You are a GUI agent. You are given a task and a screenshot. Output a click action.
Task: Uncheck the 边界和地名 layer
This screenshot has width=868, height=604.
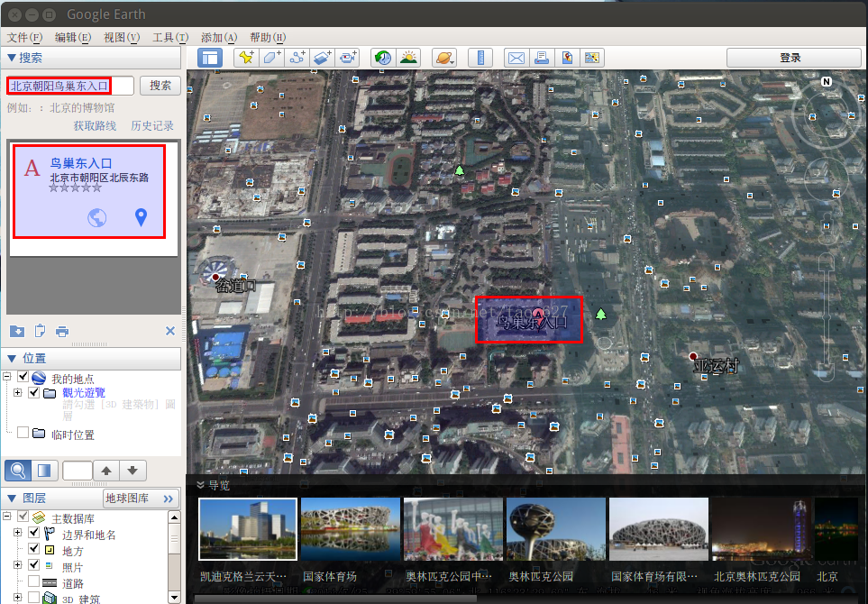33,532
